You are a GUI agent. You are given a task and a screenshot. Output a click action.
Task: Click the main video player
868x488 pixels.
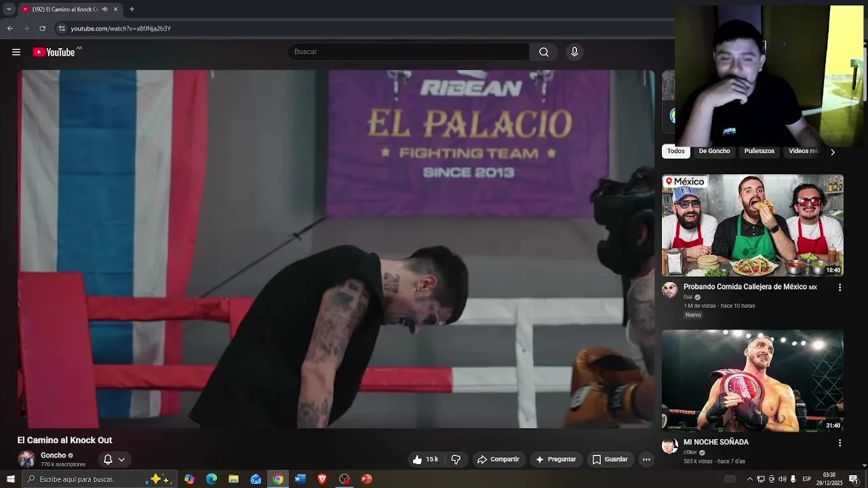click(336, 249)
